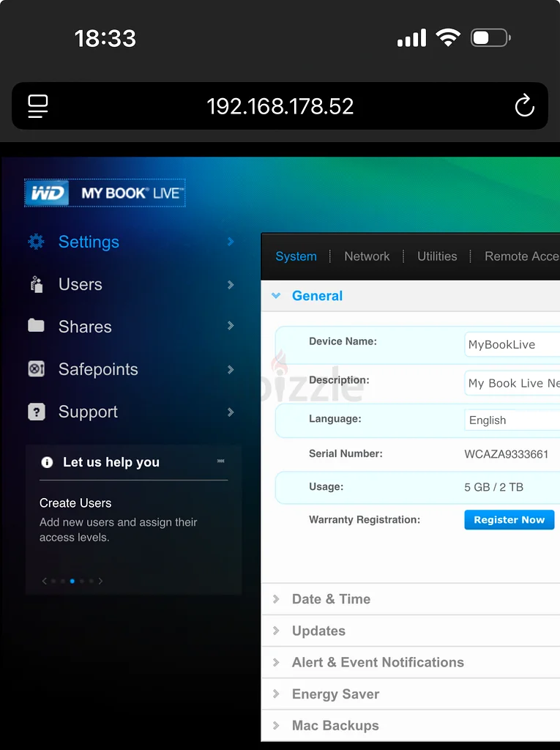560x750 pixels.
Task: Click the arrow next to Safepoints
Action: 231,369
